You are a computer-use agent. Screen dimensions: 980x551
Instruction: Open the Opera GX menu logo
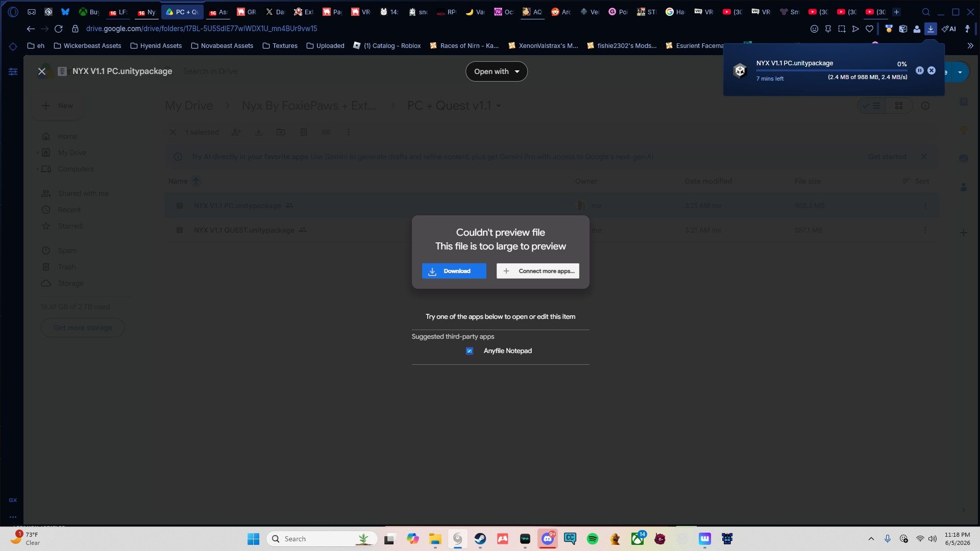(x=13, y=12)
